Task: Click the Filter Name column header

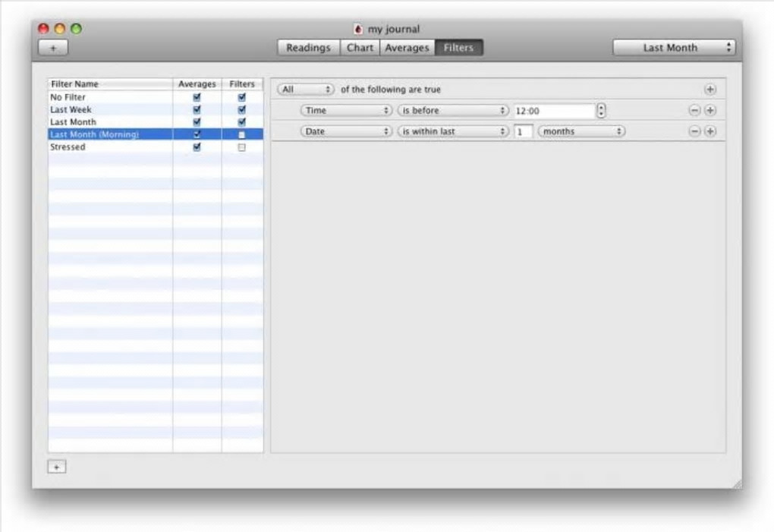Action: point(110,84)
